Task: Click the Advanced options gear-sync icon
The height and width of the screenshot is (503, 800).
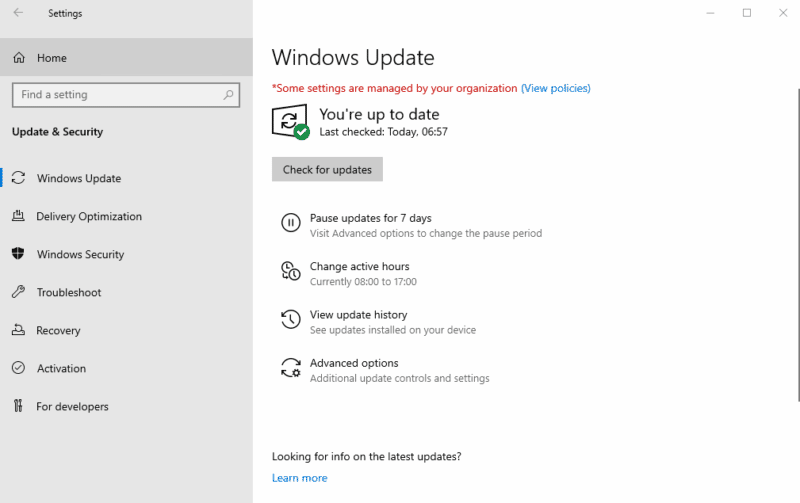Action: pos(291,368)
